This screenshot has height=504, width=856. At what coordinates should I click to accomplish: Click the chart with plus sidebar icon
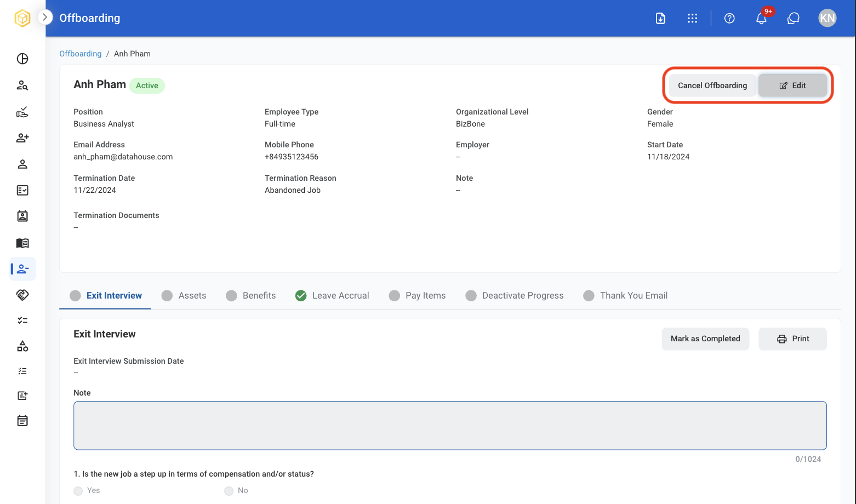point(22,396)
